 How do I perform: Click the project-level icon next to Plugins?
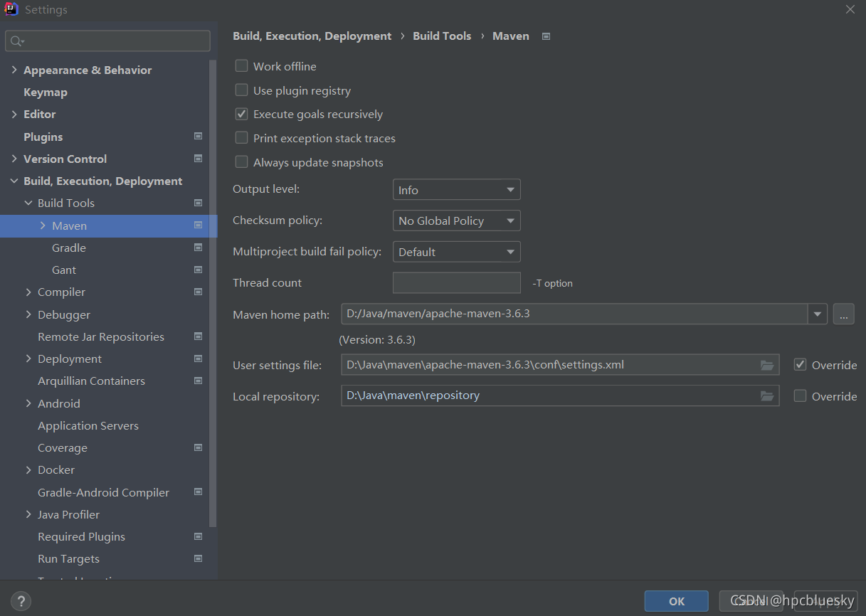click(x=198, y=136)
